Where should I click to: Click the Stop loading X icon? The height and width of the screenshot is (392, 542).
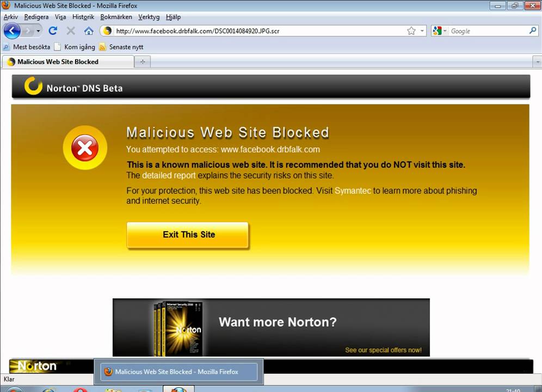pyautogui.click(x=71, y=31)
